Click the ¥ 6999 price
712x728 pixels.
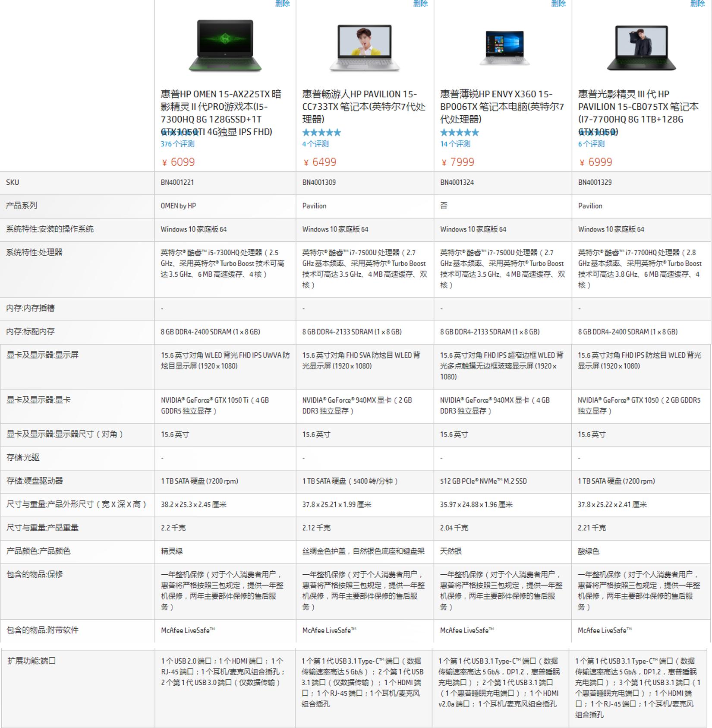[596, 162]
